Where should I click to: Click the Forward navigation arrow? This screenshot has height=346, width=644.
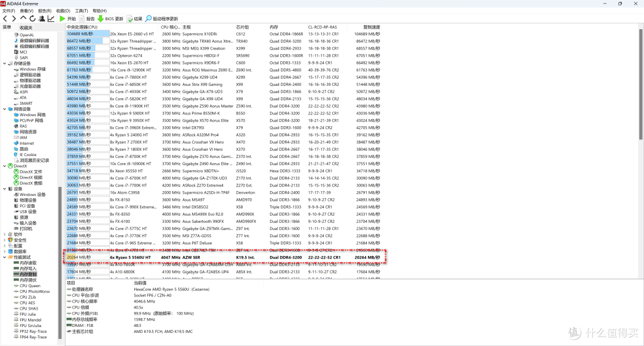(14, 19)
